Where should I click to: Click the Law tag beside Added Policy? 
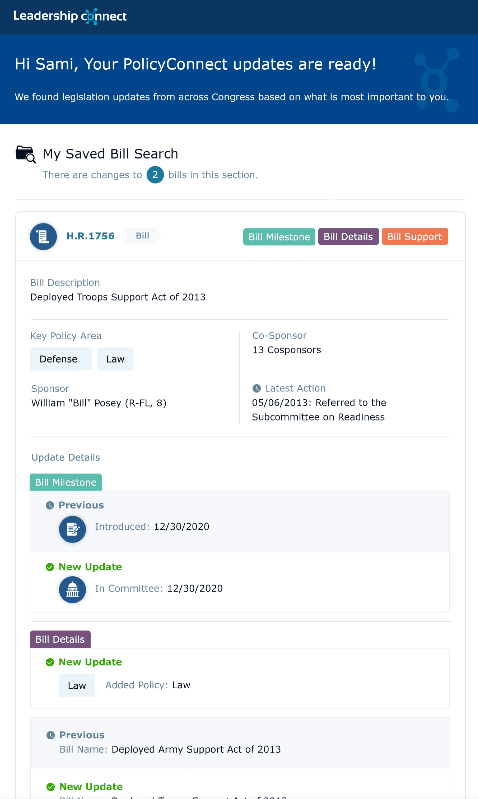point(77,685)
